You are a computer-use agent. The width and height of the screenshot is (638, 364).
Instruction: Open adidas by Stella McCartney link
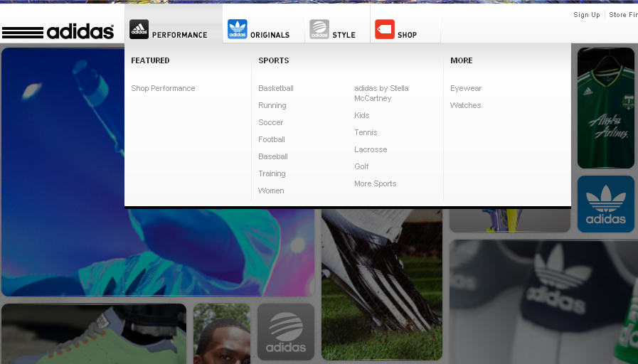[x=381, y=93]
